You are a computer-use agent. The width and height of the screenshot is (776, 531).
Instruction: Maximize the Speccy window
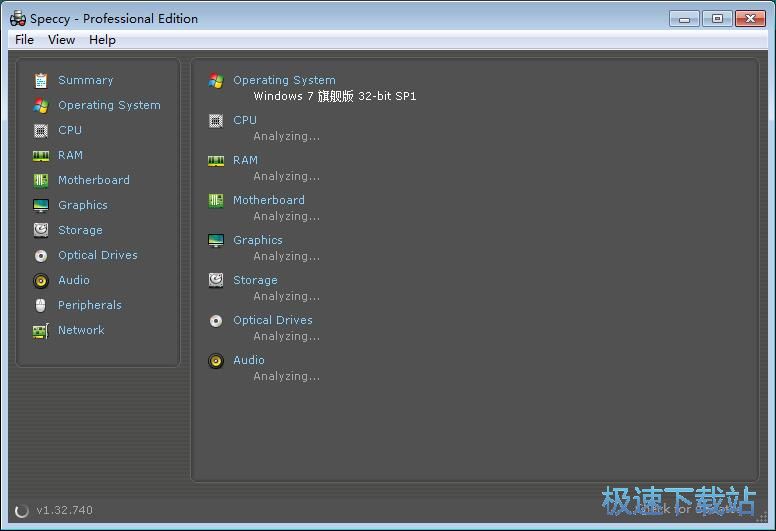pyautogui.click(x=717, y=19)
